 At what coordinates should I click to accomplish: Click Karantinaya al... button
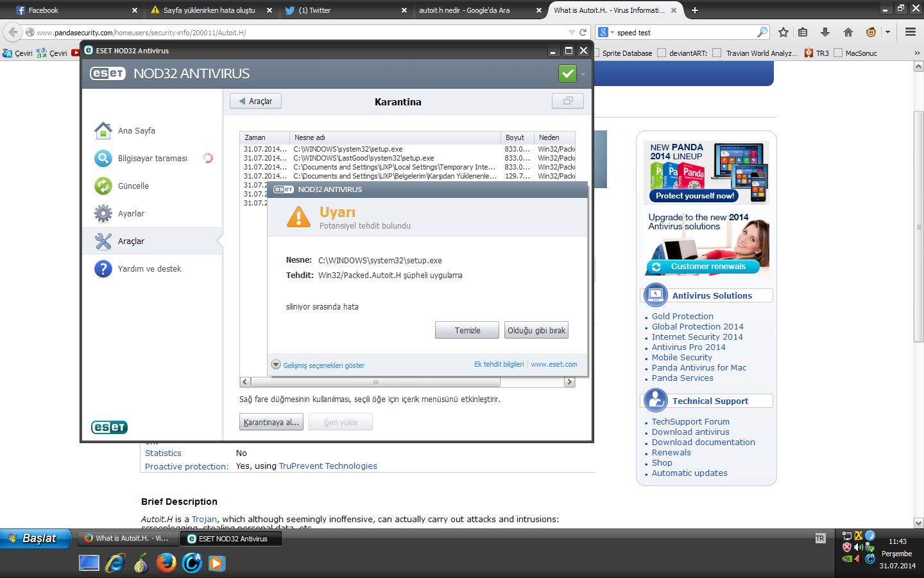(271, 422)
